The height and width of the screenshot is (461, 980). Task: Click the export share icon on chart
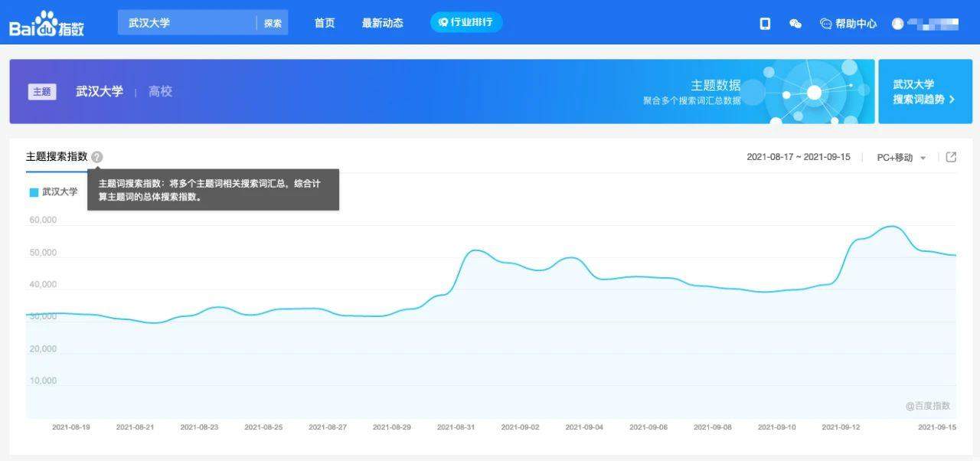tap(951, 157)
